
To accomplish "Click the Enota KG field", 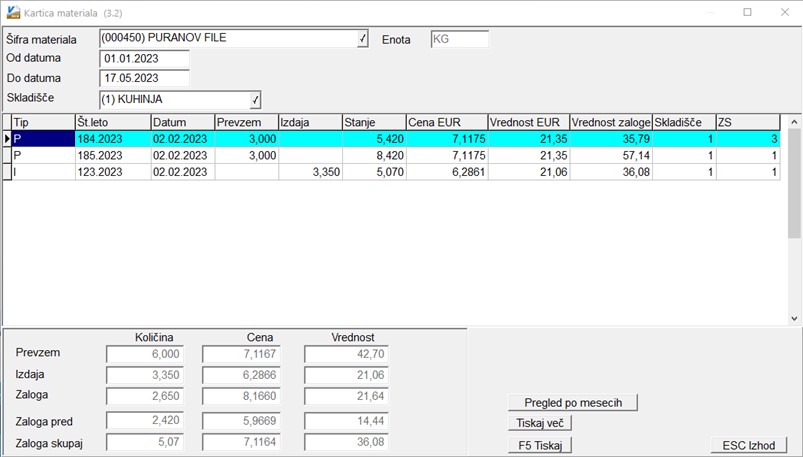I will 459,39.
